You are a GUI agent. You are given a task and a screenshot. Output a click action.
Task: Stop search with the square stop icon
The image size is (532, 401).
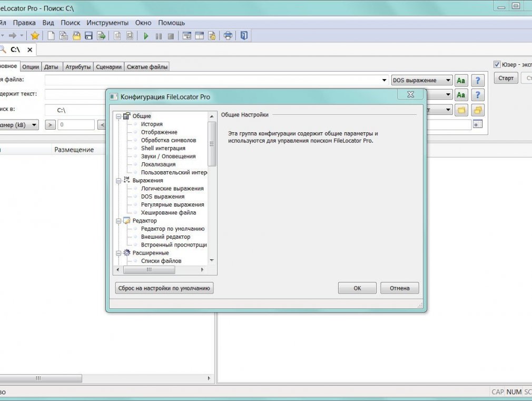click(x=171, y=36)
